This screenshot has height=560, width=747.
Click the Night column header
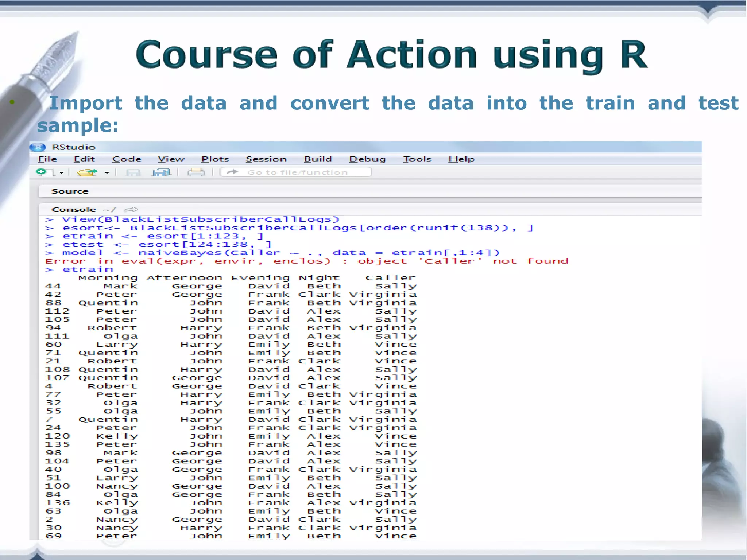point(320,278)
